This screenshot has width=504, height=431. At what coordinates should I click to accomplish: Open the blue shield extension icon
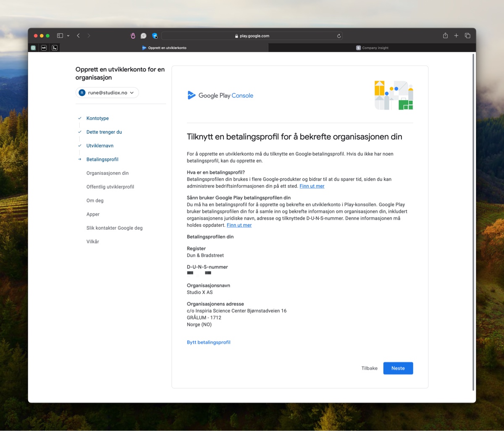(155, 36)
